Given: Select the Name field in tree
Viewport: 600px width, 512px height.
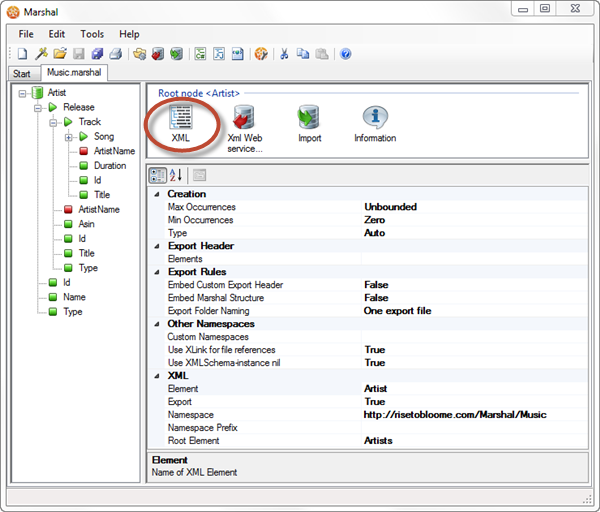Looking at the screenshot, I should [x=74, y=297].
